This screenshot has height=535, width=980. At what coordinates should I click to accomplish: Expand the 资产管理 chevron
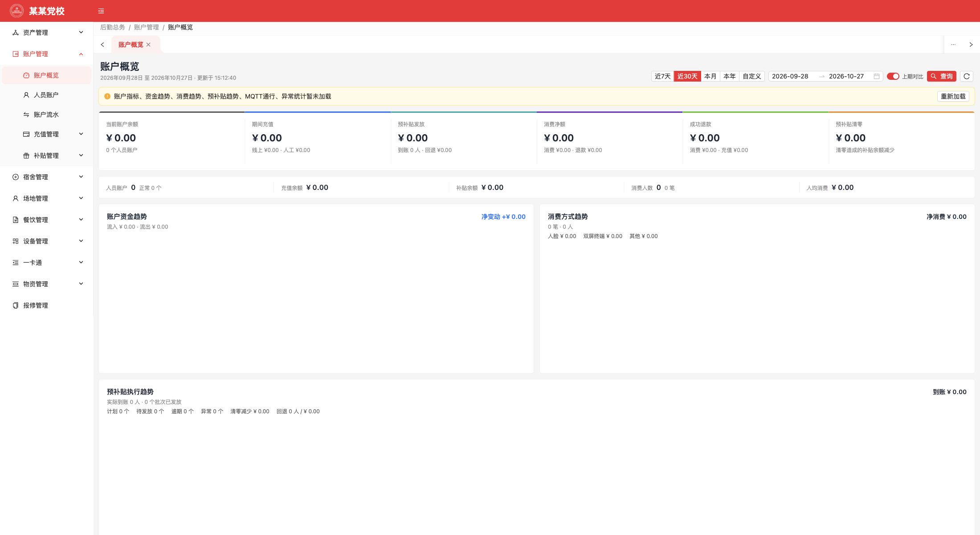(x=81, y=32)
